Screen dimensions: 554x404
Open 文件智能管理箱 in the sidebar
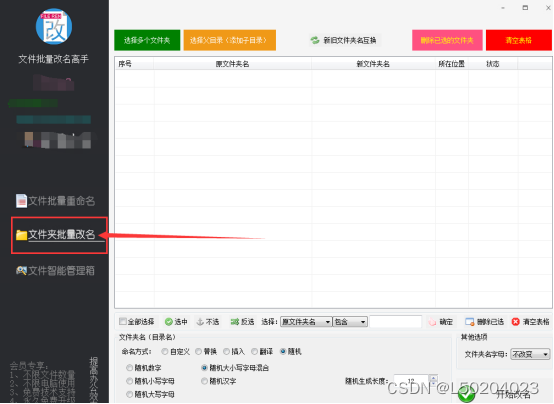click(x=55, y=271)
